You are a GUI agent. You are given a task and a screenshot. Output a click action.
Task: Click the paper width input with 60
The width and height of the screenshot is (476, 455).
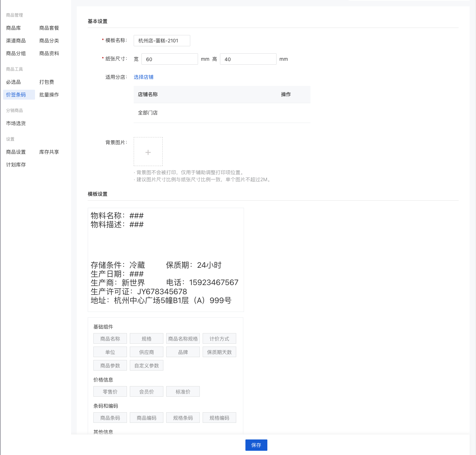coord(169,59)
